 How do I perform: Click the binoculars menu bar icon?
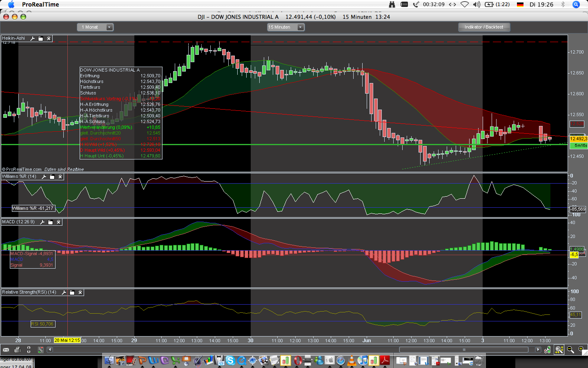click(392, 4)
